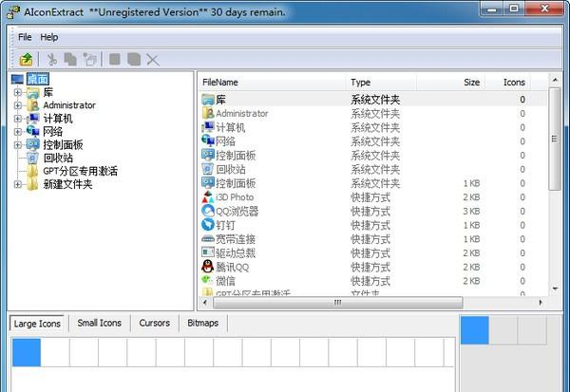Image resolution: width=570 pixels, height=392 pixels.
Task: Select 桌面 root in the tree
Action: pos(37,79)
